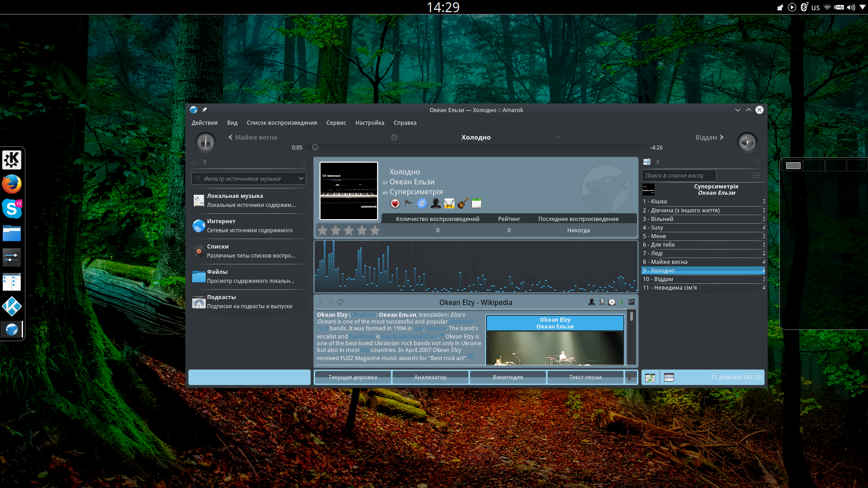Click the guitar icon in track actions

pos(462,204)
